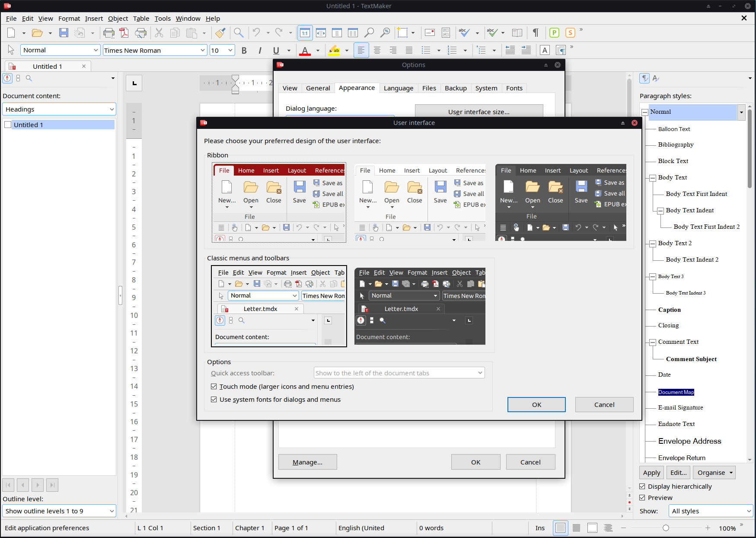This screenshot has width=756, height=538.
Task: Click the zoom slider handle in status bar
Action: click(666, 528)
